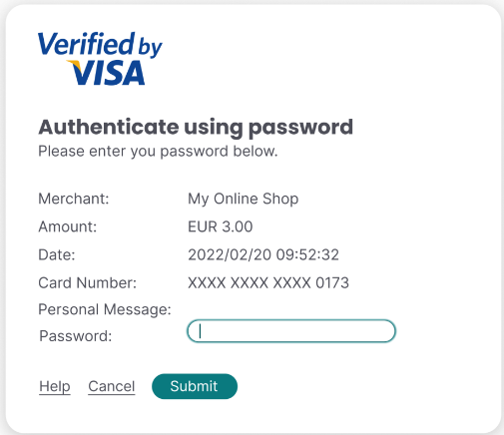Click the transaction date 2022/02/20 value

click(x=263, y=255)
